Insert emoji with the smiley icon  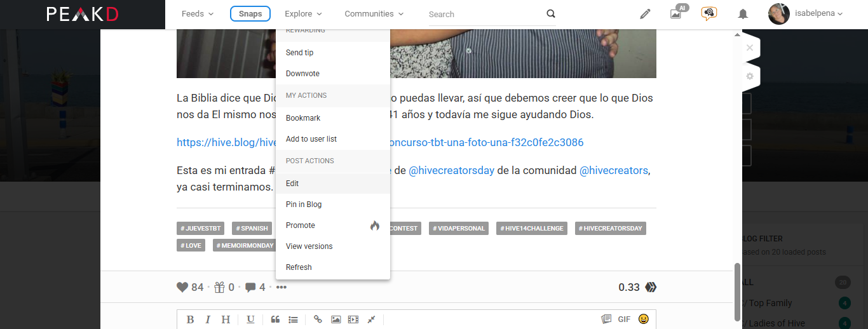coord(643,319)
